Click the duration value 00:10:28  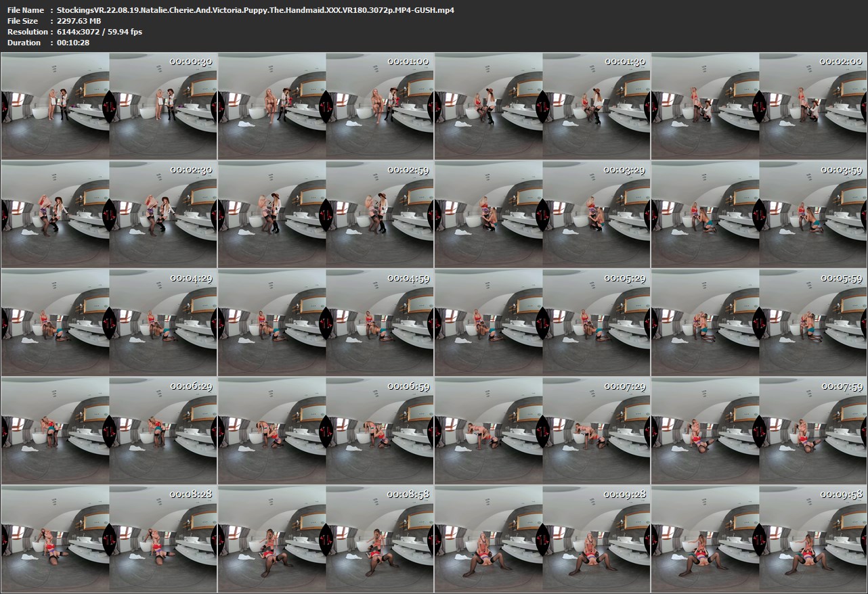pos(73,43)
